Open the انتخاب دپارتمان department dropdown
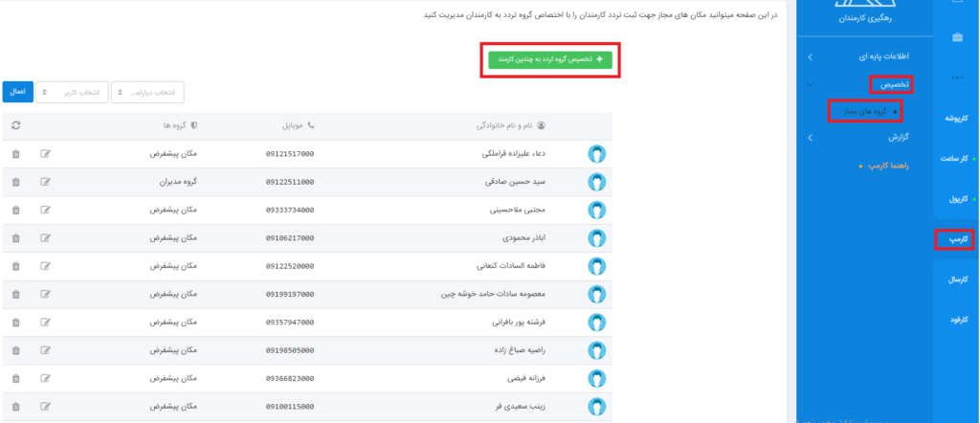This screenshot has height=423, width=980. [x=147, y=92]
